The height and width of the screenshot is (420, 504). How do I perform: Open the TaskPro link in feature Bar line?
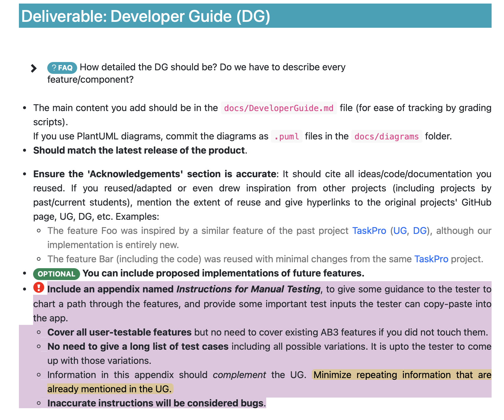[x=431, y=259]
